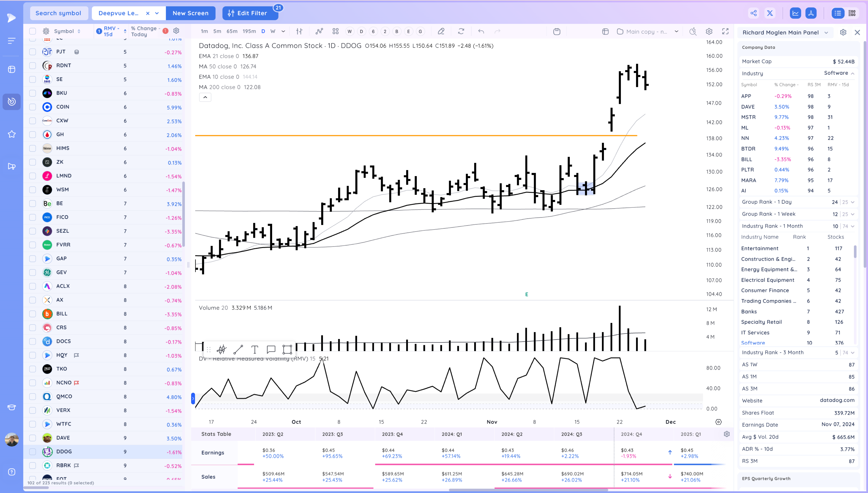This screenshot has width=868, height=493.
Task: Select the pencil drawing tool
Action: pyautogui.click(x=441, y=31)
